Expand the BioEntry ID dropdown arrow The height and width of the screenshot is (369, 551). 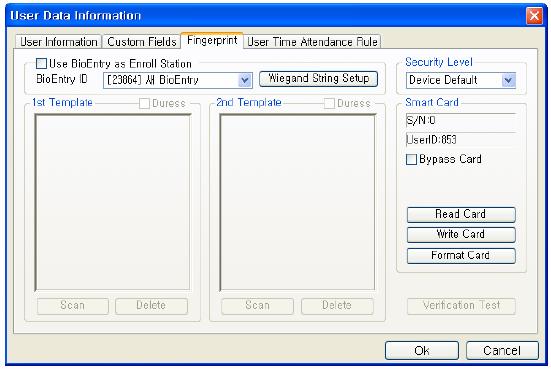(245, 80)
